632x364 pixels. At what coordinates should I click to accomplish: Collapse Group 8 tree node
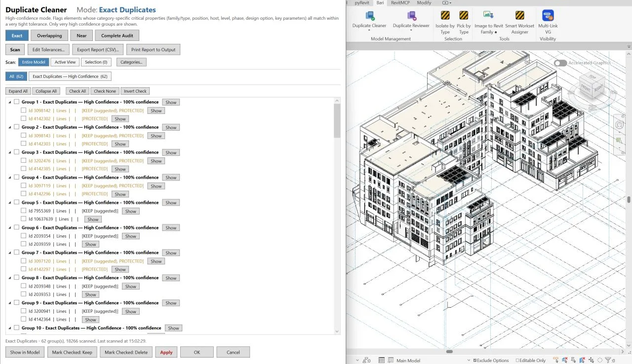click(x=9, y=278)
